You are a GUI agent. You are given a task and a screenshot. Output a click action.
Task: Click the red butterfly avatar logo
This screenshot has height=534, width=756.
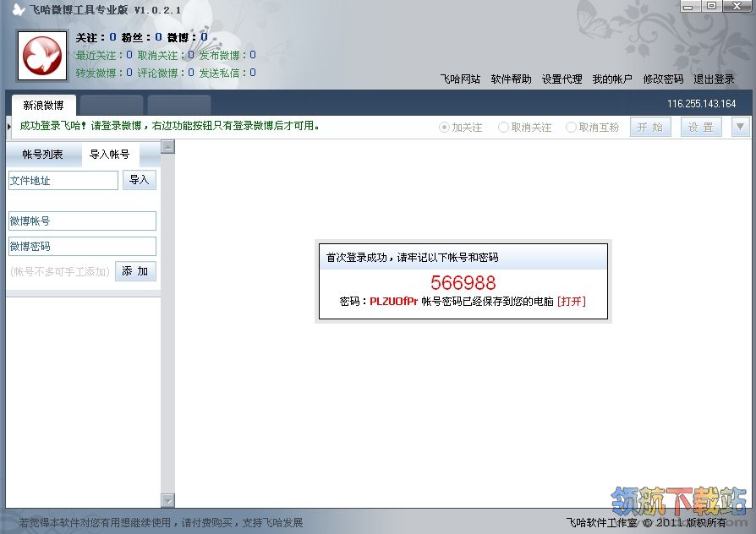coord(42,56)
